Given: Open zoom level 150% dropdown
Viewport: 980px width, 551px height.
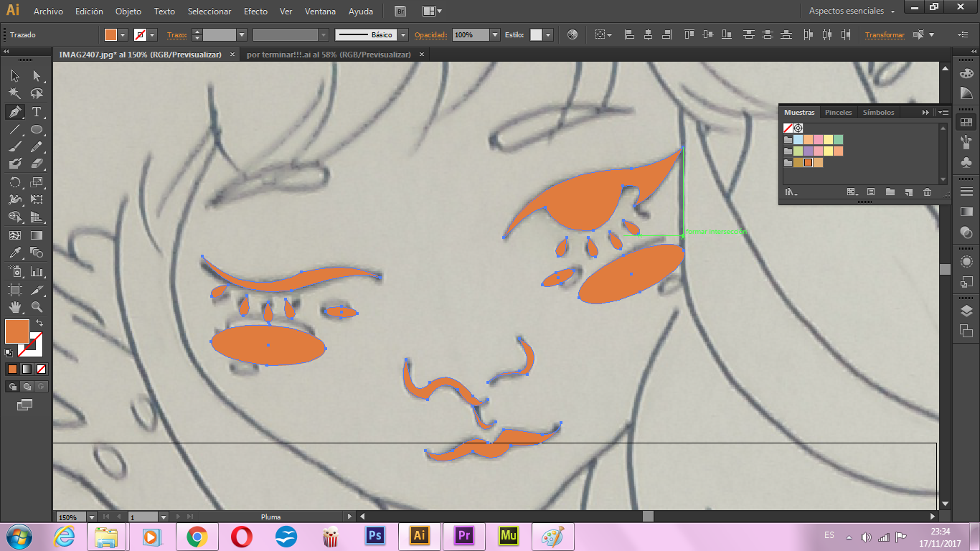Looking at the screenshot, I should [92, 517].
